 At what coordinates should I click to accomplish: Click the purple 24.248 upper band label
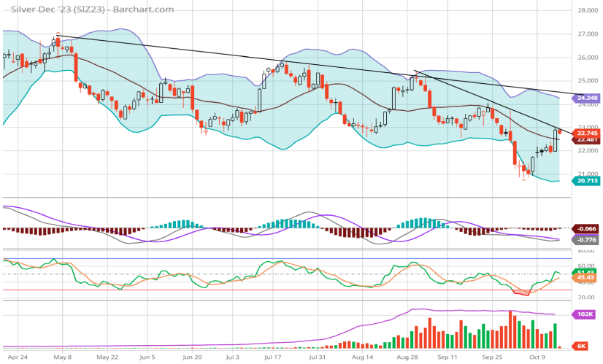pyautogui.click(x=588, y=97)
